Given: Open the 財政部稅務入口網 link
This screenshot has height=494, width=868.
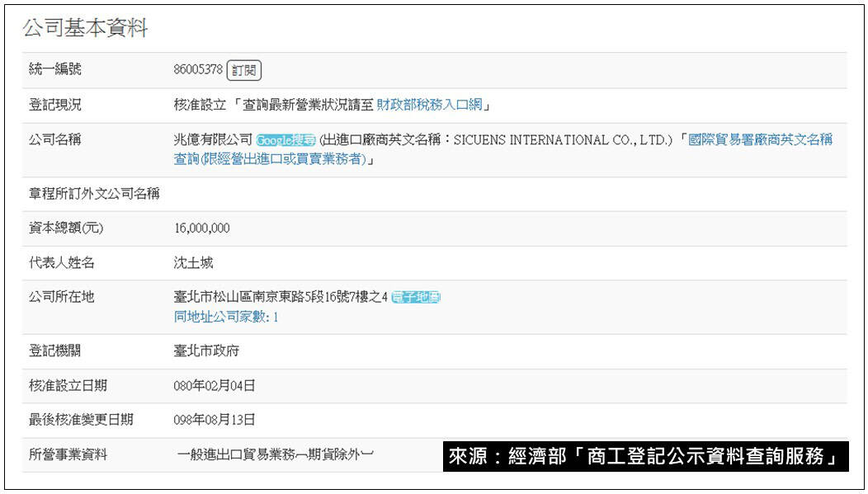Looking at the screenshot, I should (429, 105).
